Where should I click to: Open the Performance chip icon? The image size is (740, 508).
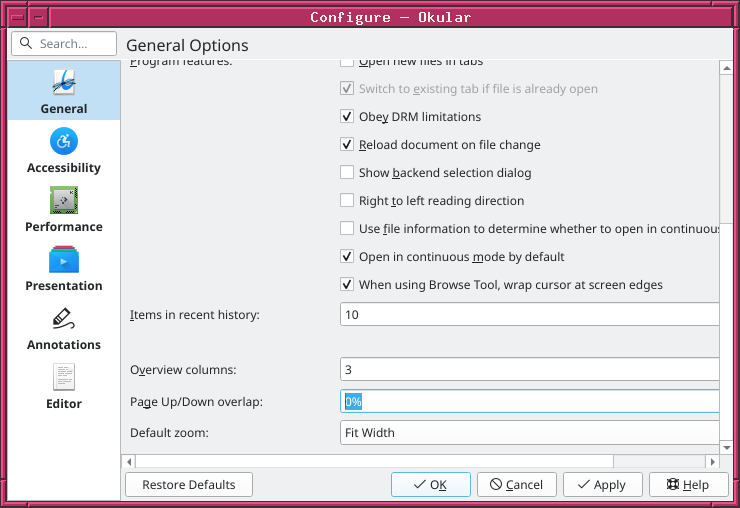coord(64,200)
